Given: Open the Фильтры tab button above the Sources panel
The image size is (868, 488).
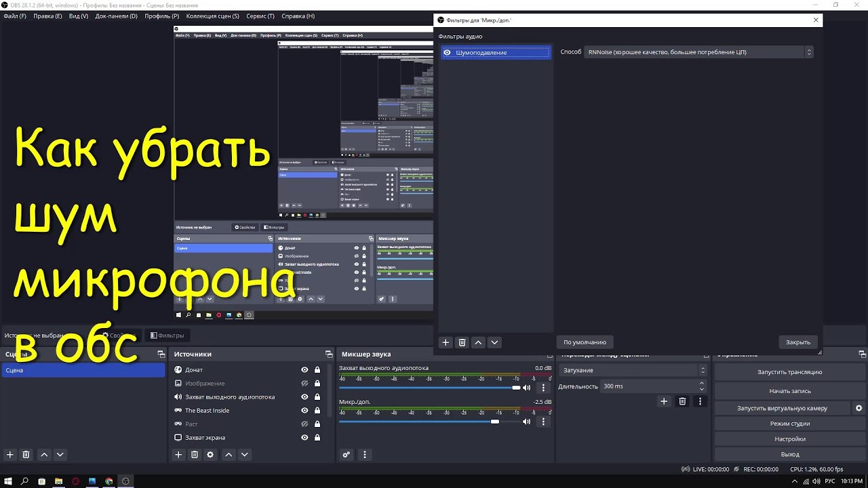Looking at the screenshot, I should click(x=167, y=335).
